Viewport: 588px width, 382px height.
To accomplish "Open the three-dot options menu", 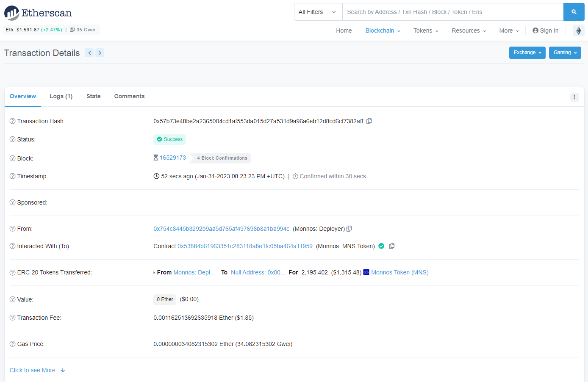I will pos(574,97).
